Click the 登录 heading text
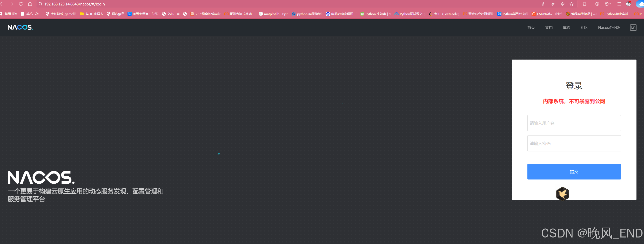 point(574,86)
